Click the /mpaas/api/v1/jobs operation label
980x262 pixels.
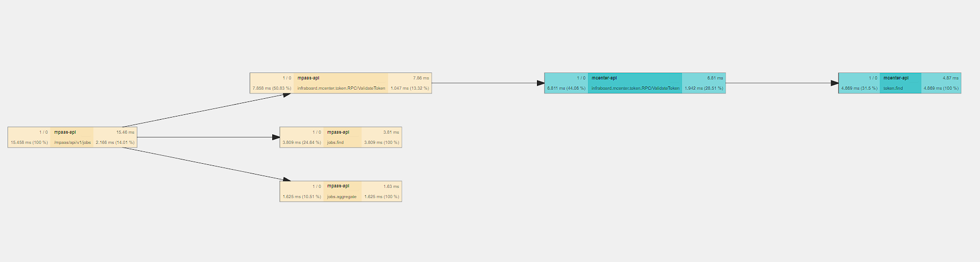[x=72, y=143]
